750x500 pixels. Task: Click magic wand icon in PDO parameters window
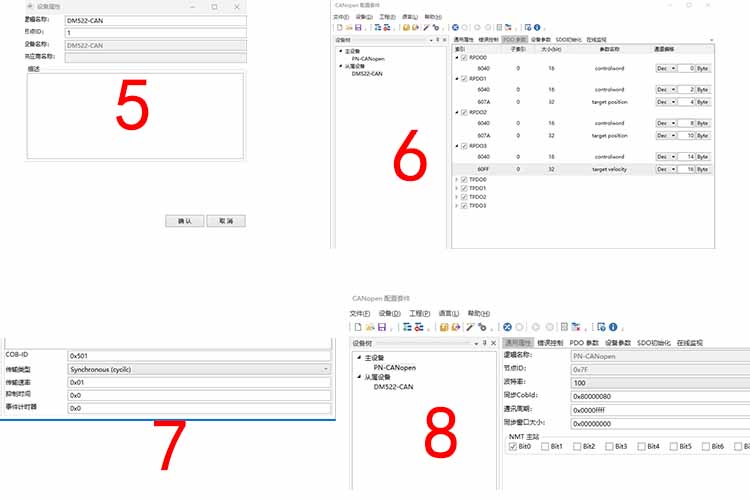pos(426,28)
